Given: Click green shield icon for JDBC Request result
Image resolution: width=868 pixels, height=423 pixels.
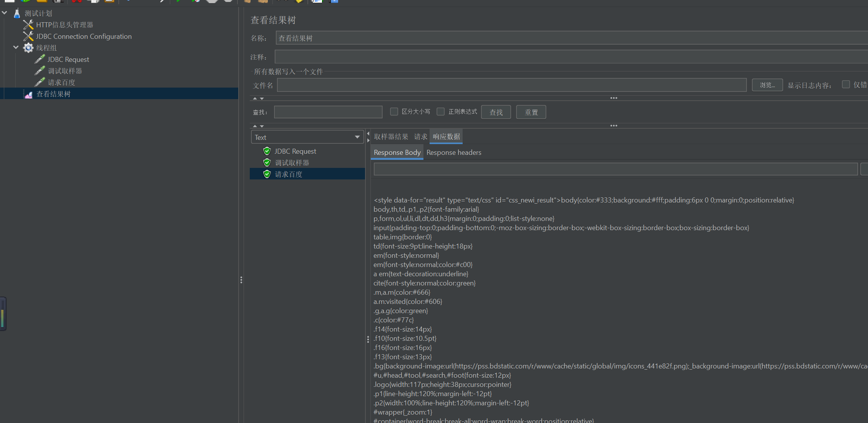Looking at the screenshot, I should [x=267, y=151].
